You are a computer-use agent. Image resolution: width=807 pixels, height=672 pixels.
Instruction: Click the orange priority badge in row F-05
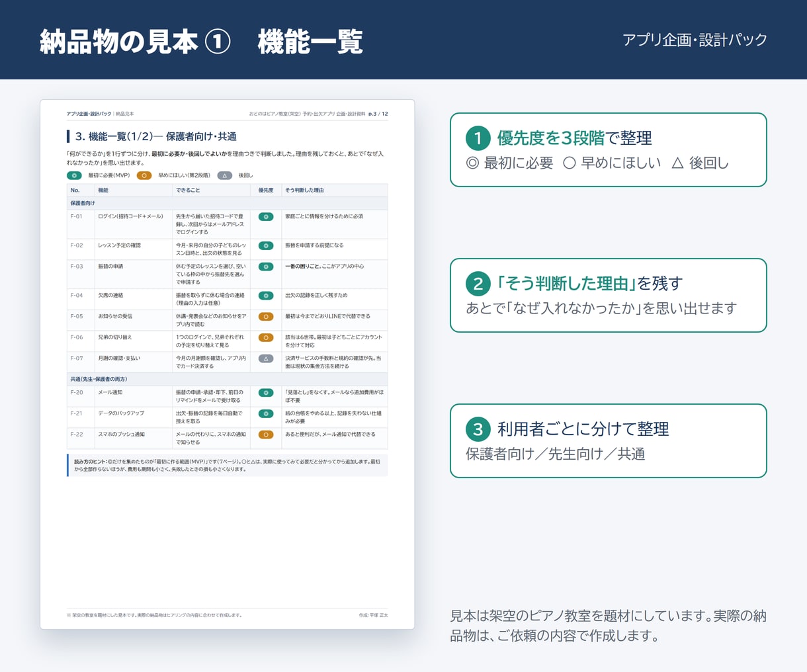pos(266,317)
